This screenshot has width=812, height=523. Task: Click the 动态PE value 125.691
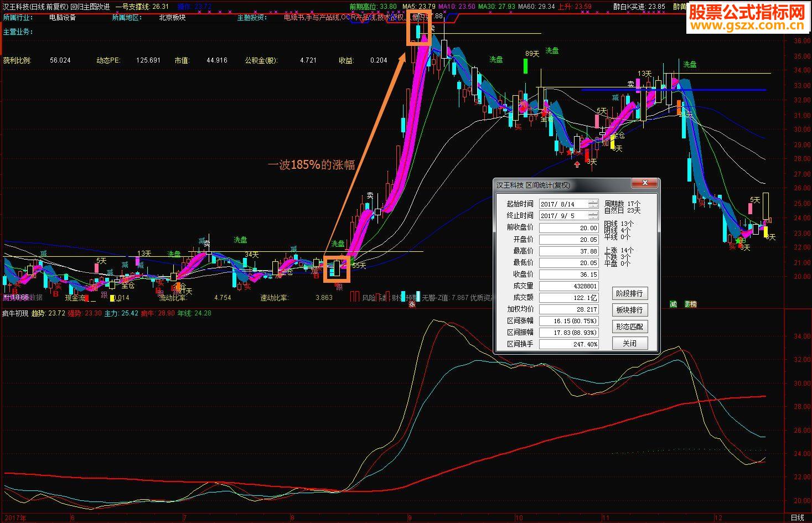148,60
